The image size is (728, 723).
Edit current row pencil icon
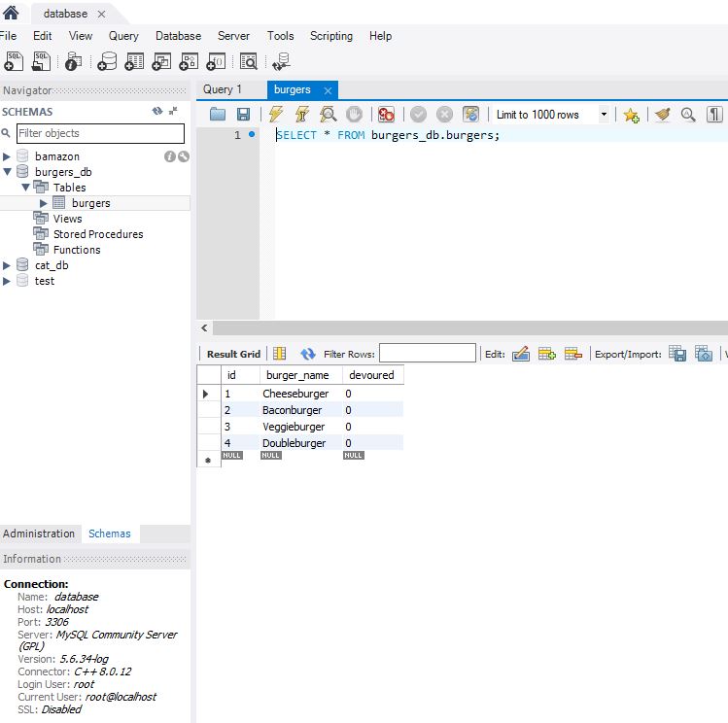[520, 354]
